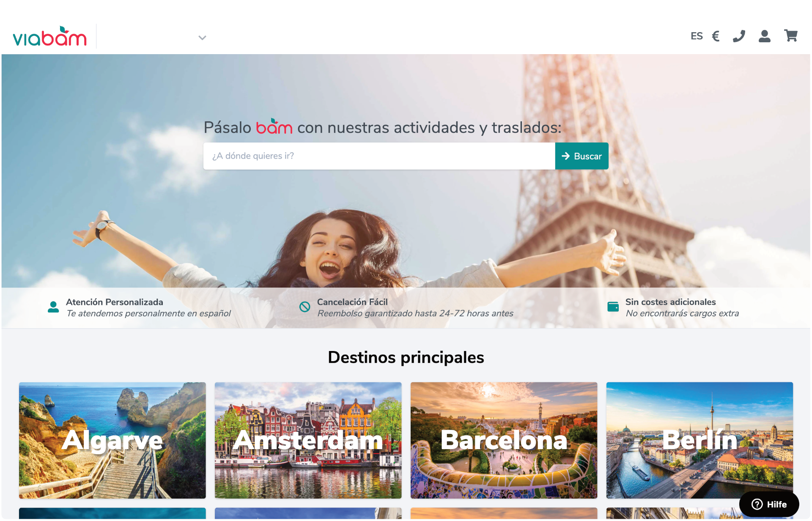Expand the header chevron dropdown
Screen dimensions: 812x521
[202, 38]
